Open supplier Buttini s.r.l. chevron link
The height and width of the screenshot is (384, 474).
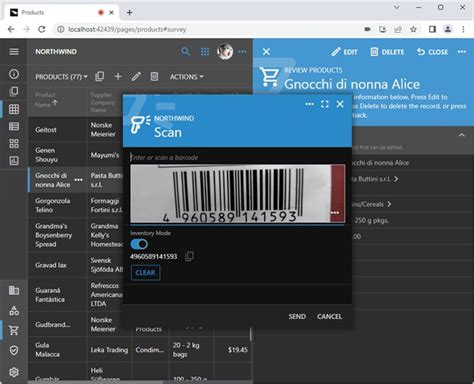(x=396, y=179)
